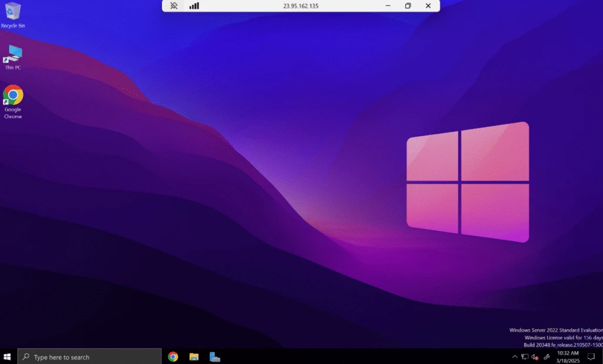Expand hidden icons with the tray chevron
This screenshot has height=364, width=603.
click(x=514, y=356)
